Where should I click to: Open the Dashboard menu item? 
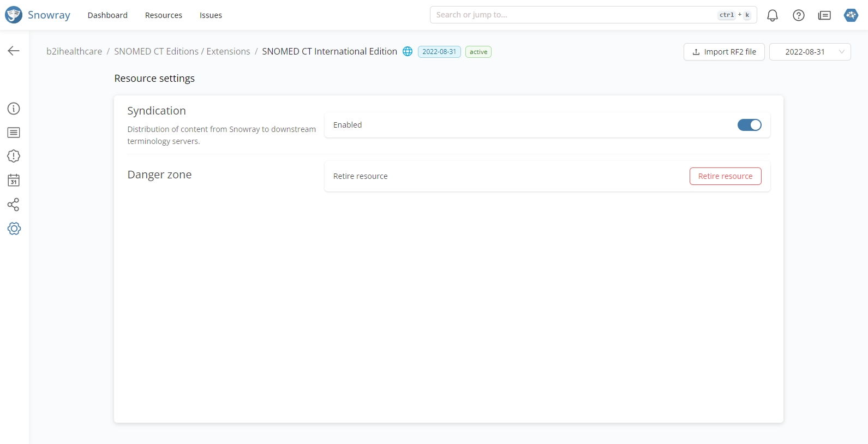click(107, 15)
